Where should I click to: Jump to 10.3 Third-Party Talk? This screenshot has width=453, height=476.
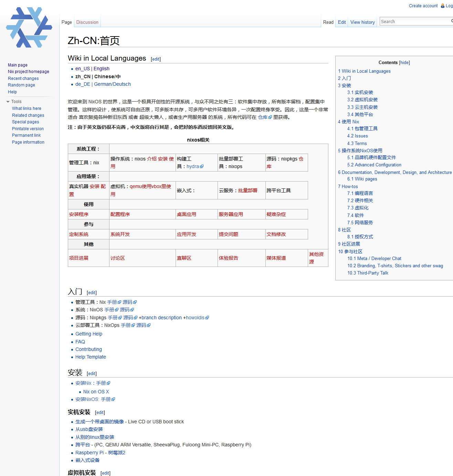[368, 273]
